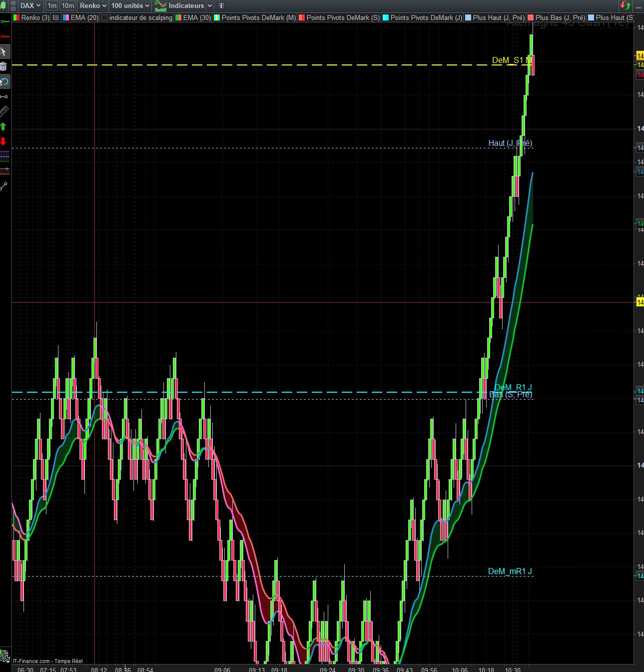Select the dashed-lines channel drawing tool
The height and width of the screenshot is (672, 644).
[4, 156]
